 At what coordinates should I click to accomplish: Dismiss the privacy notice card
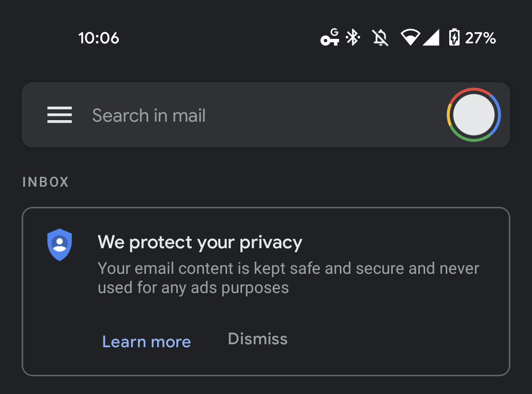point(258,339)
